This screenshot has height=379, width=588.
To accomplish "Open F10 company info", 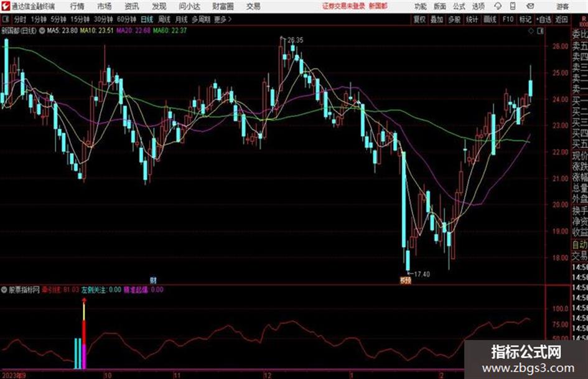I will click(x=508, y=19).
